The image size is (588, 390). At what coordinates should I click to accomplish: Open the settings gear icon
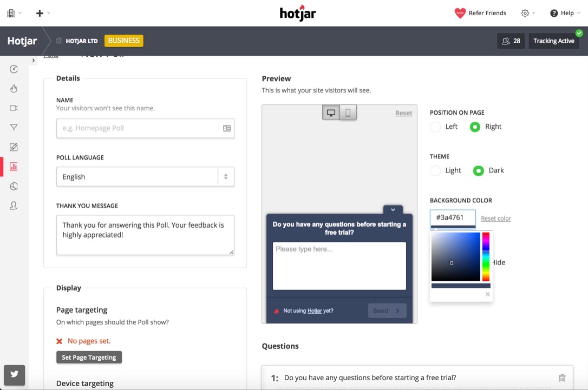click(525, 13)
